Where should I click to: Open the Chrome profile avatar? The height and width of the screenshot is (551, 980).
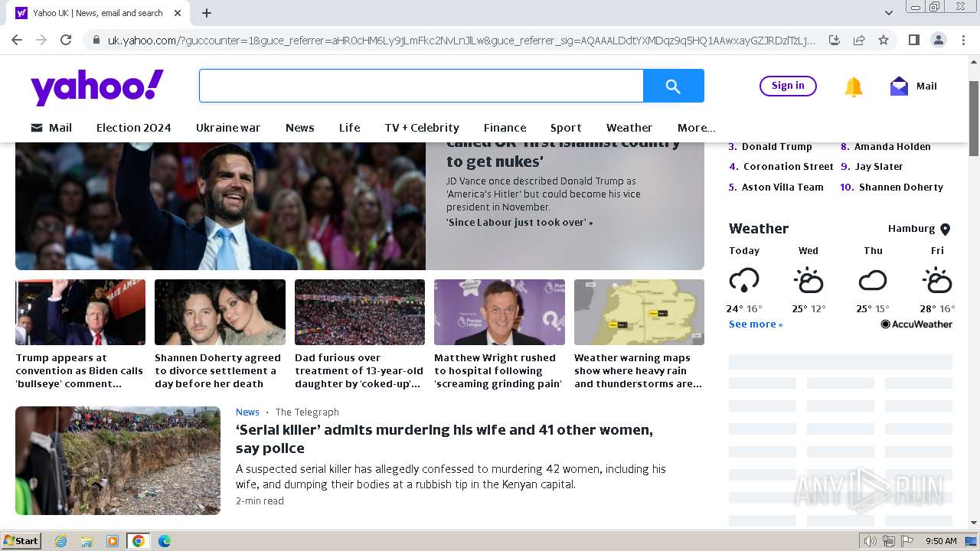(938, 40)
